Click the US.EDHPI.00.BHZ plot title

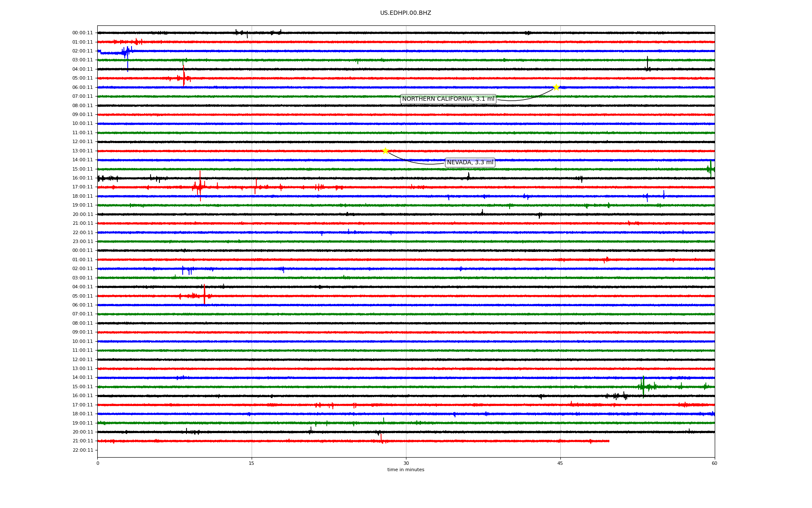tap(406, 13)
